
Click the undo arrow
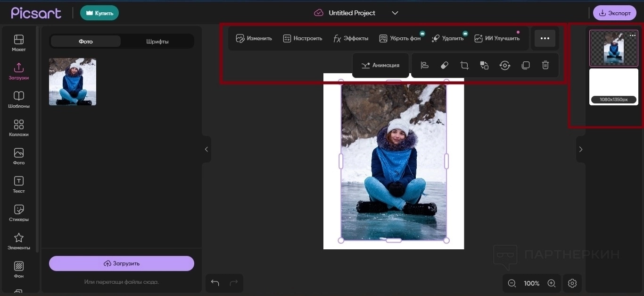[215, 283]
